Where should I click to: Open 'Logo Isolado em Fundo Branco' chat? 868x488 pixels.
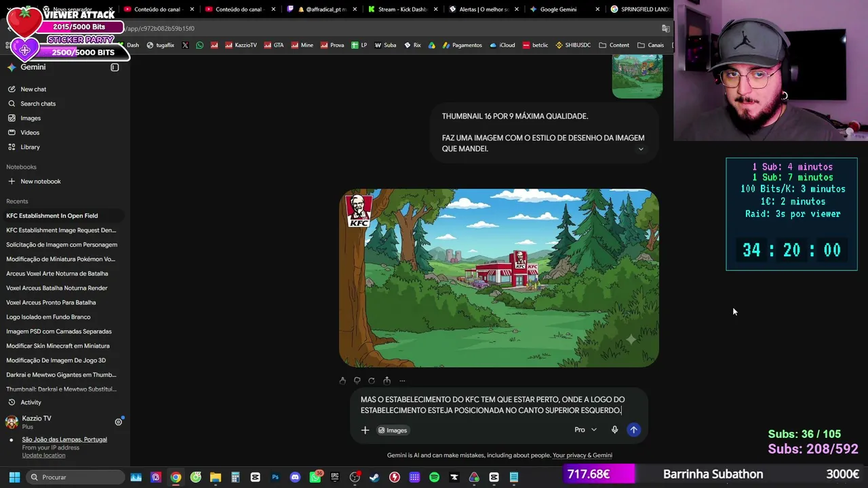(x=62, y=317)
